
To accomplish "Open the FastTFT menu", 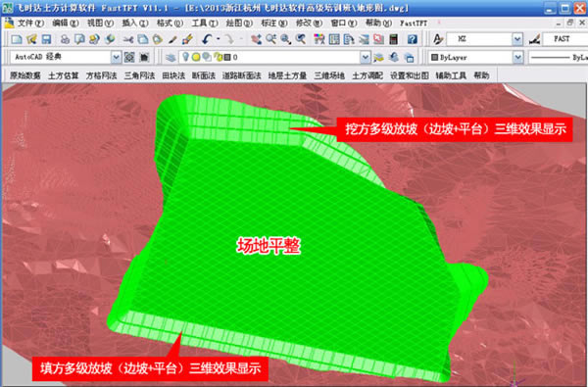I will (x=414, y=23).
